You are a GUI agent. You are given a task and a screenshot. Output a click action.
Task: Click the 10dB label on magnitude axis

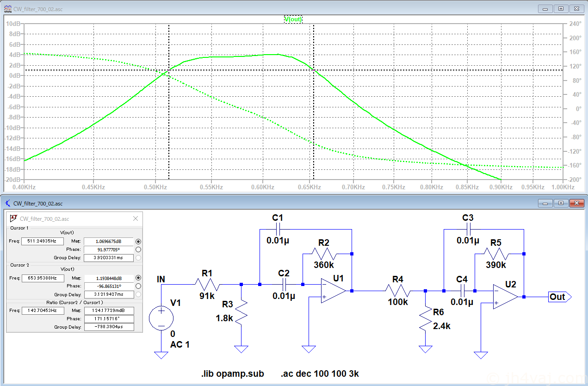pyautogui.click(x=13, y=24)
